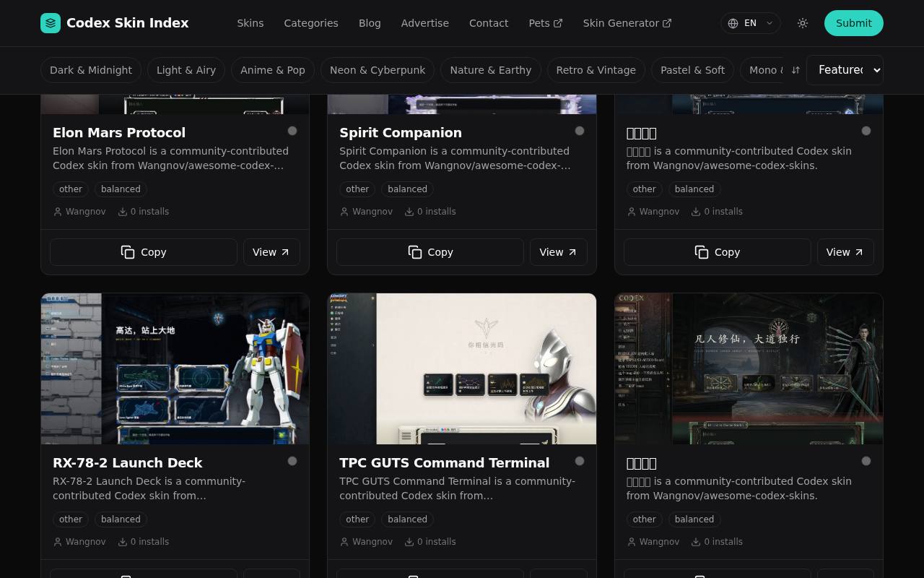The image size is (924, 578).
Task: Open the Spirit Companion skin title
Action: (401, 133)
